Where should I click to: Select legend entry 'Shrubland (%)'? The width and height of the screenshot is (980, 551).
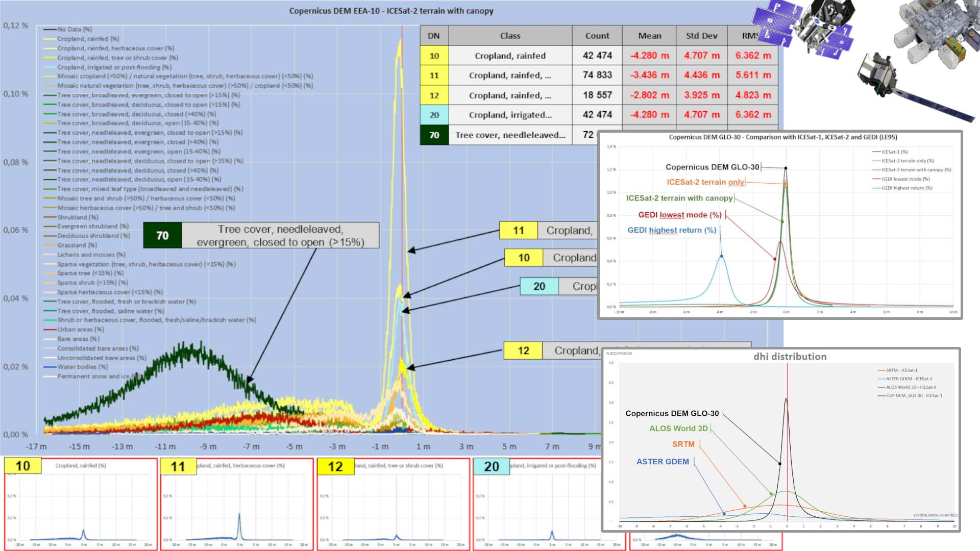[x=71, y=217]
